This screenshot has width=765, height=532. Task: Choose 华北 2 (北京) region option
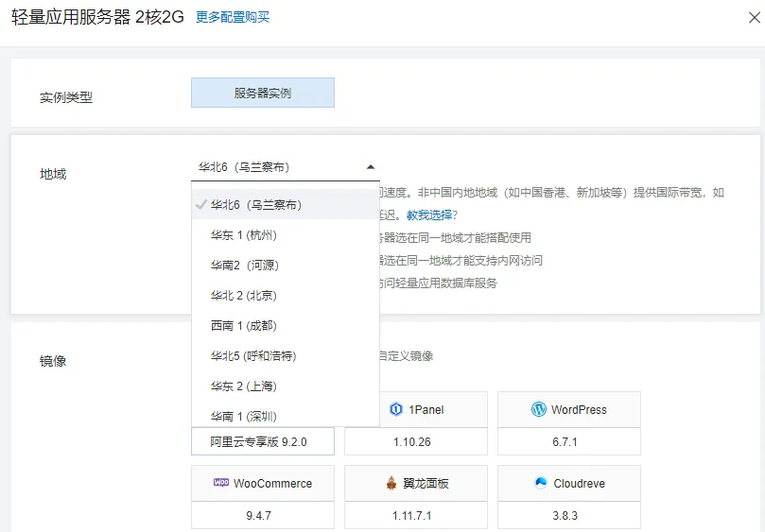[x=286, y=296]
